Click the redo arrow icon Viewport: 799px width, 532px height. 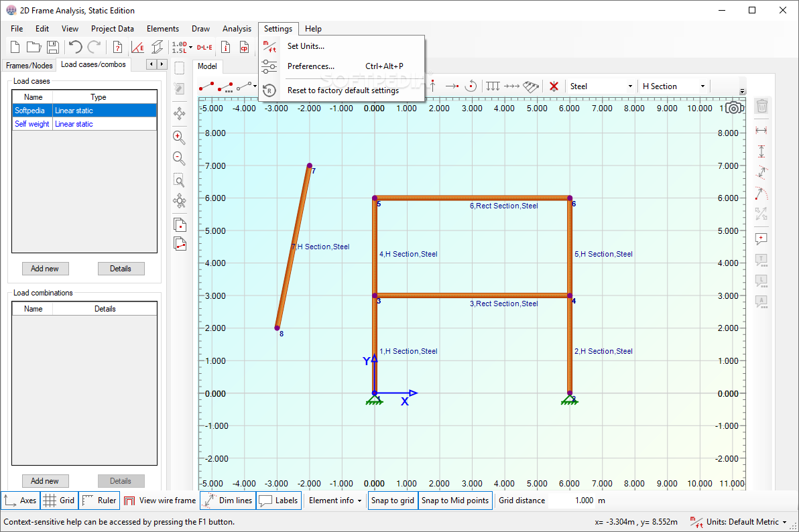click(94, 47)
